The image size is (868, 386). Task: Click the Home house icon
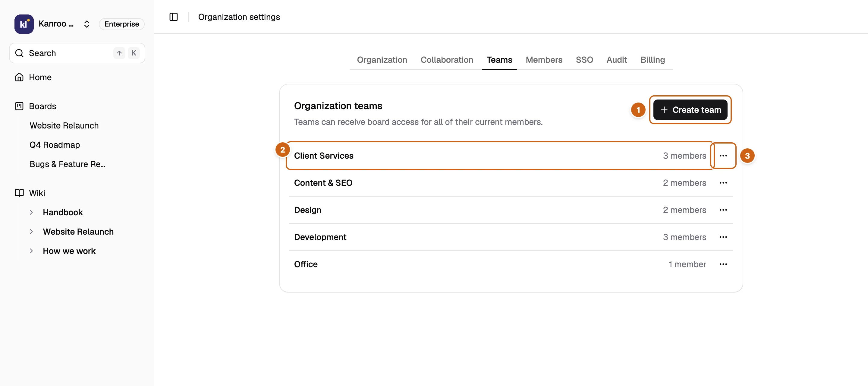(19, 77)
